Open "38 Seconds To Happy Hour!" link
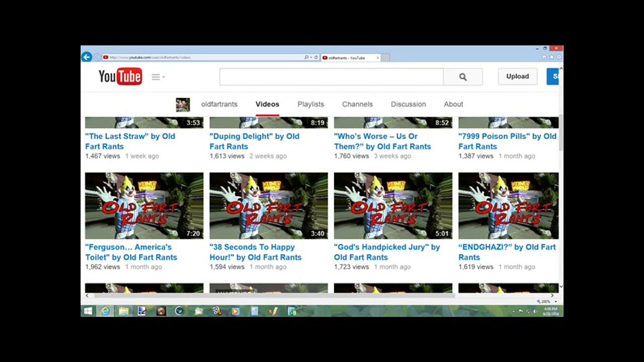The height and width of the screenshot is (362, 644). pos(256,252)
